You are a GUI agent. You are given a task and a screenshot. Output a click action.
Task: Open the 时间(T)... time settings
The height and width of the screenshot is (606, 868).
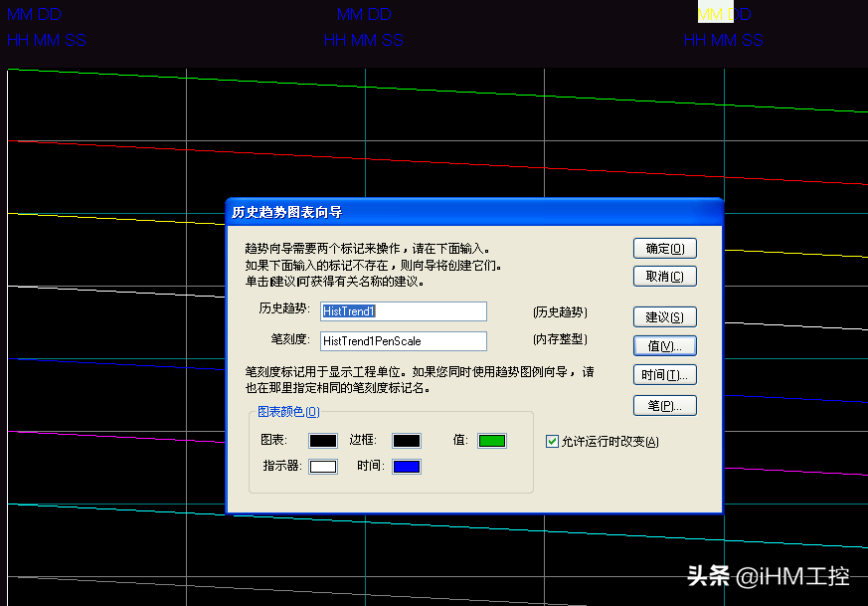click(x=664, y=375)
